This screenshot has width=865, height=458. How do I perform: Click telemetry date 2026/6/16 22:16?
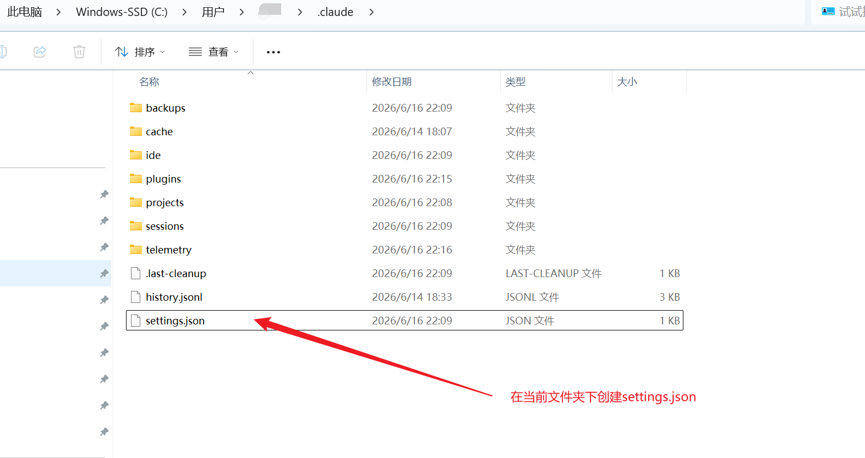point(412,250)
